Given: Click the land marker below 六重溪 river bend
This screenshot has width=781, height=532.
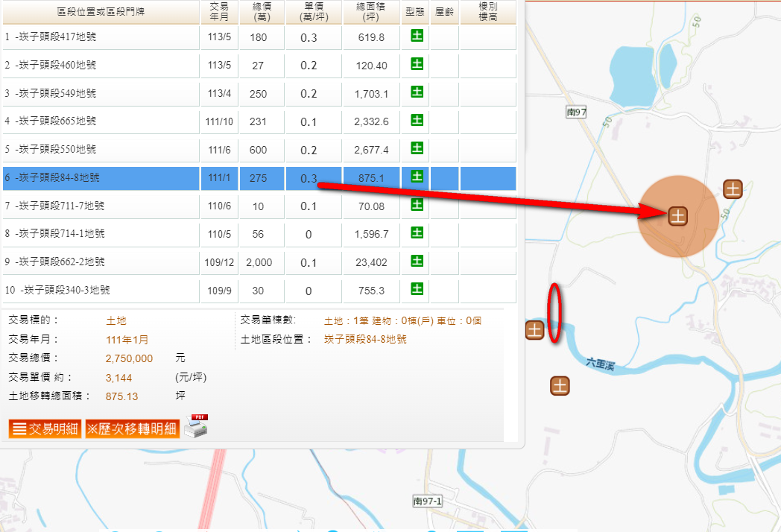Looking at the screenshot, I should 560,385.
